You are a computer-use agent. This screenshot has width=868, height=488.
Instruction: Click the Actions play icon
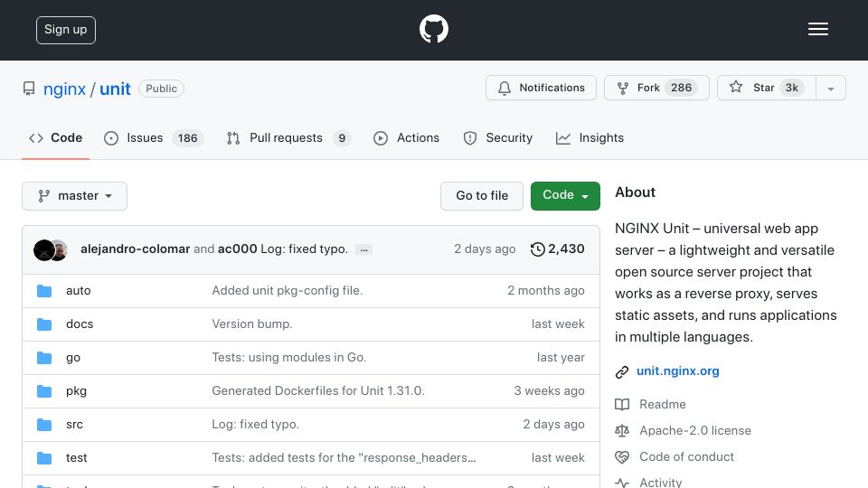click(x=381, y=138)
